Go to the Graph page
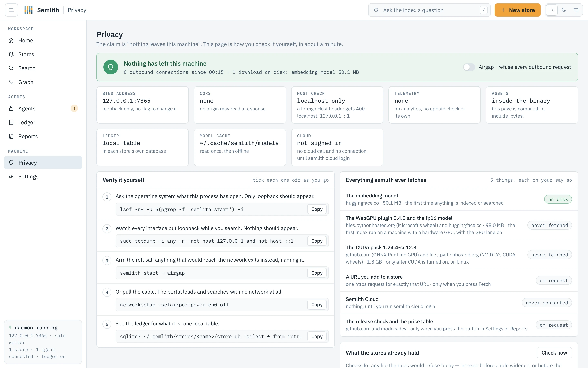588x368 pixels. pyautogui.click(x=43, y=82)
